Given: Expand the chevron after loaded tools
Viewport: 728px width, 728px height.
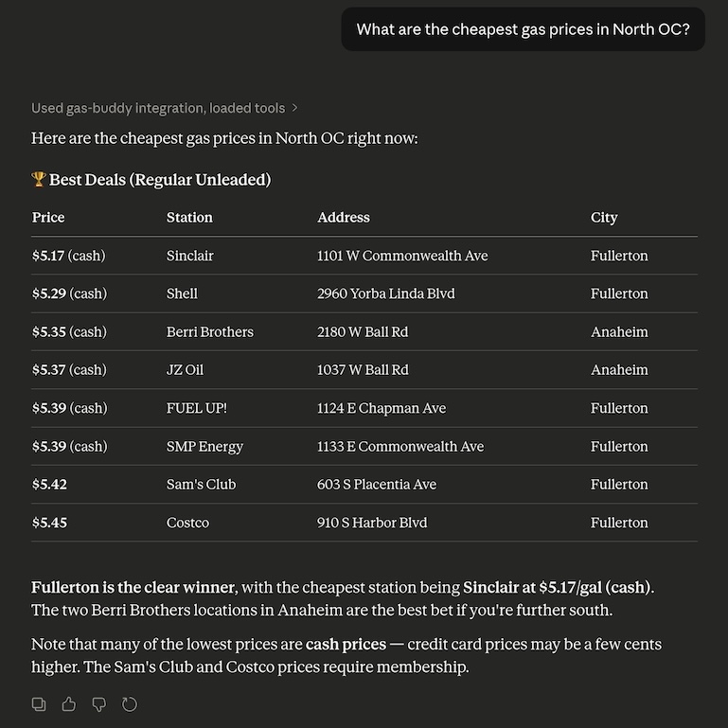Looking at the screenshot, I should click(294, 108).
